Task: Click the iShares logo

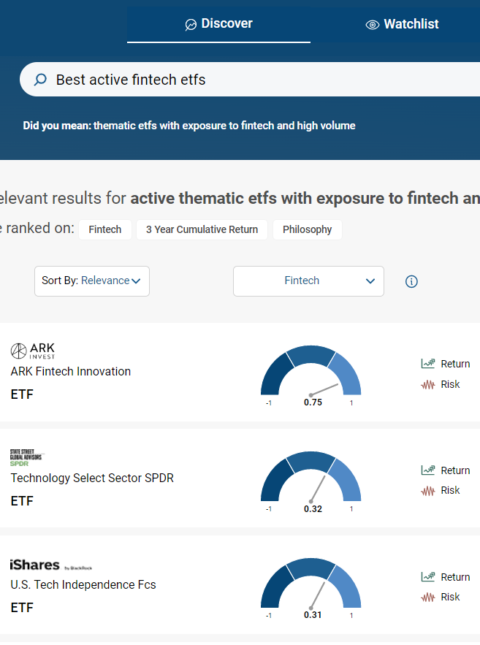Action: click(51, 565)
